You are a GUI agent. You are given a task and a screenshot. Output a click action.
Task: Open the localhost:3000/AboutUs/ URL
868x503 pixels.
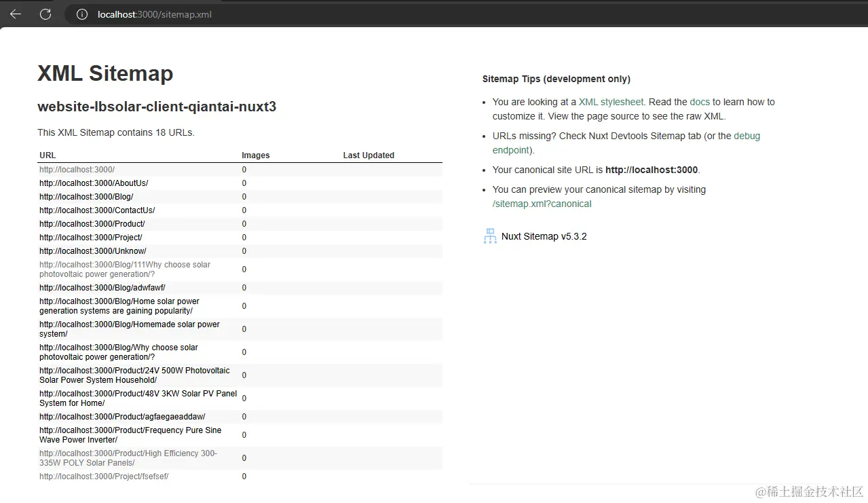pyautogui.click(x=94, y=183)
